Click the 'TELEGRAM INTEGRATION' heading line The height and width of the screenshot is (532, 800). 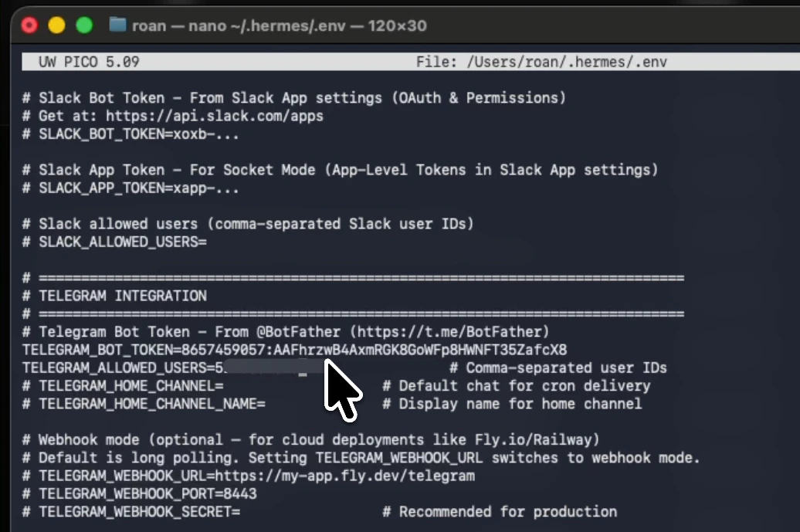[x=114, y=296]
